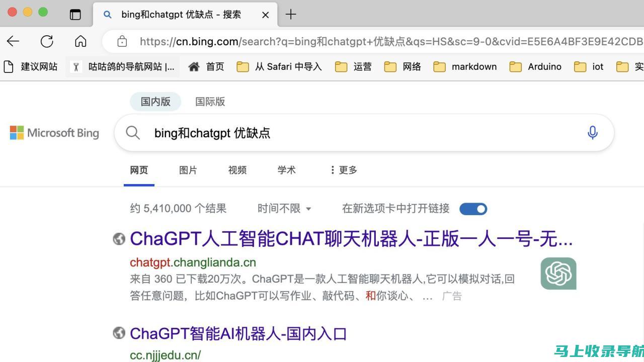The width and height of the screenshot is (644, 362).
Task: Switch to 国内版 search
Action: tap(155, 102)
